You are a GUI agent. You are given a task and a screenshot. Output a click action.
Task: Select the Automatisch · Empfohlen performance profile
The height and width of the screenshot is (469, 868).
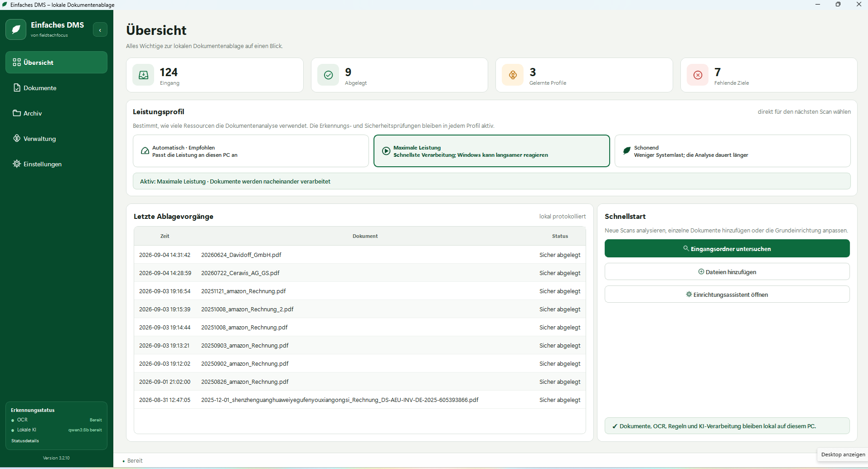[x=251, y=151]
